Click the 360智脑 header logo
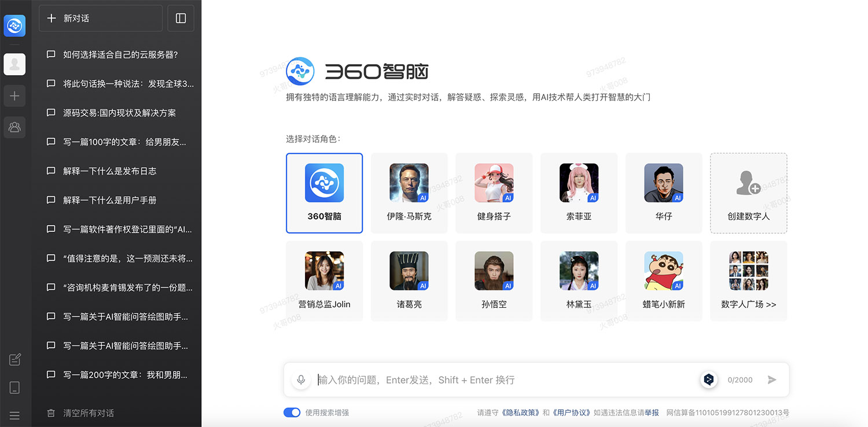The width and height of the screenshot is (868, 427). [357, 71]
